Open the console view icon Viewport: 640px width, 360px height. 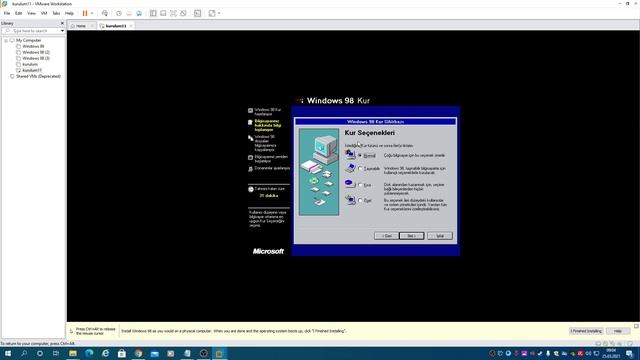click(x=198, y=13)
